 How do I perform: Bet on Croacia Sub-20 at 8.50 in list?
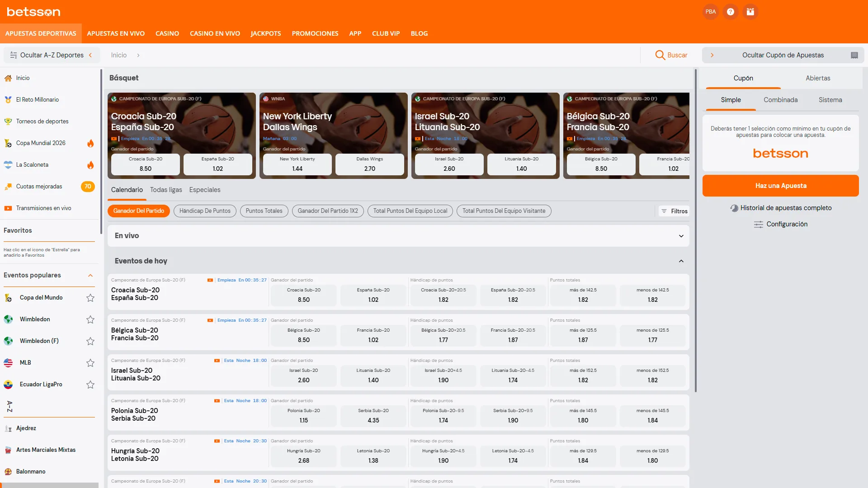(304, 296)
